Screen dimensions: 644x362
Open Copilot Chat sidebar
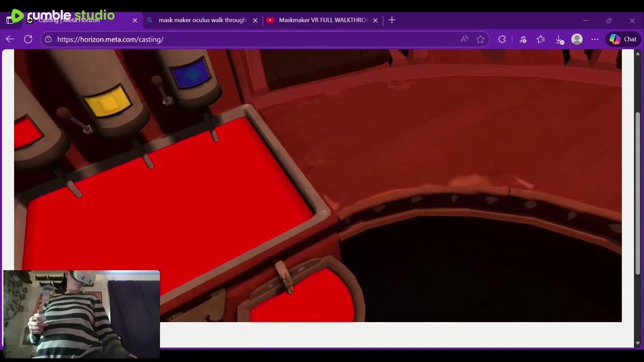point(623,39)
